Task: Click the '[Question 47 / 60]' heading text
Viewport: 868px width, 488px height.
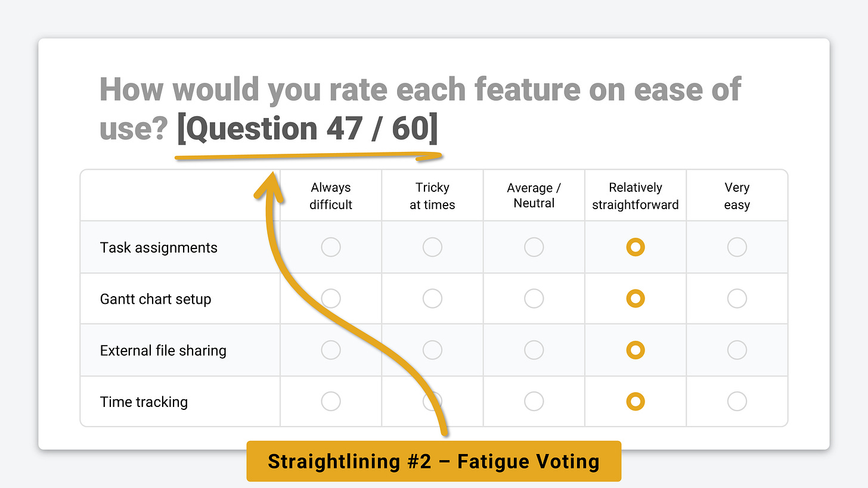Action: 308,129
